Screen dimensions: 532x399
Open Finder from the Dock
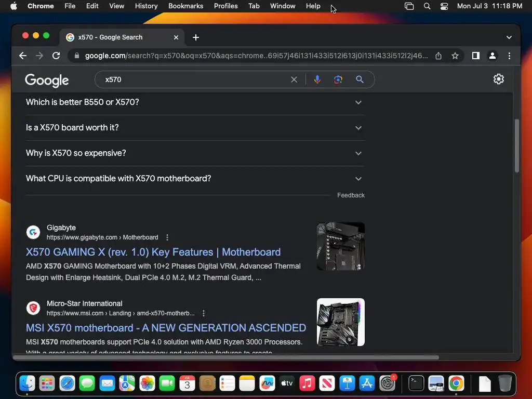[27, 384]
